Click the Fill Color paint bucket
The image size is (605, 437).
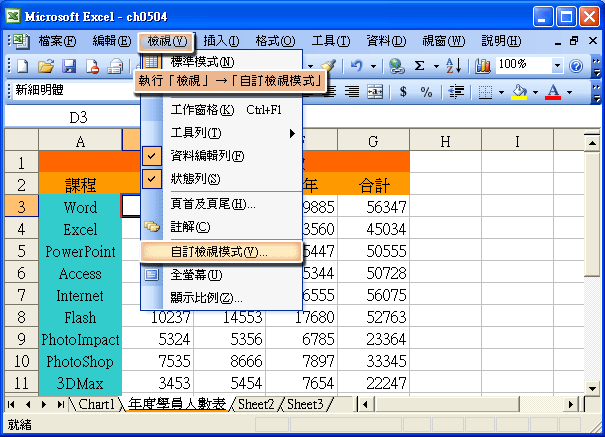(518, 91)
